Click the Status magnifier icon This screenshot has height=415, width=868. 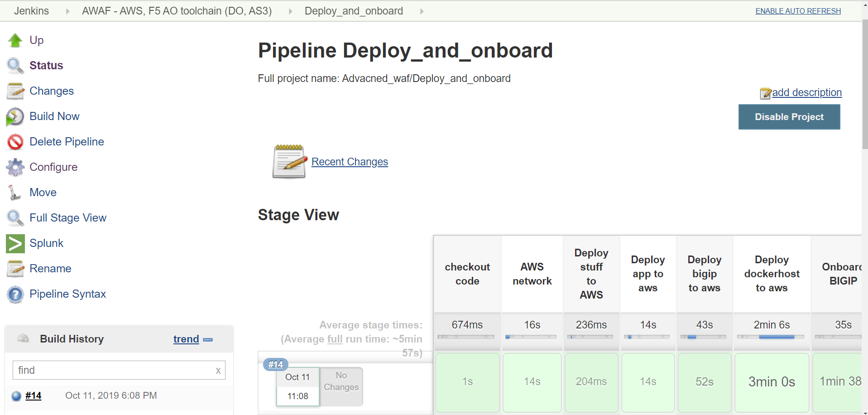pyautogui.click(x=15, y=66)
